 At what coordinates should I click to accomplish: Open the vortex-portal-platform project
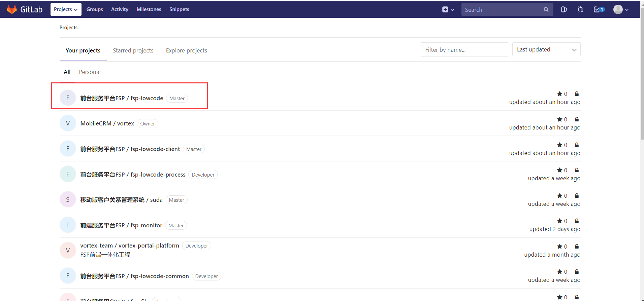tap(130, 246)
